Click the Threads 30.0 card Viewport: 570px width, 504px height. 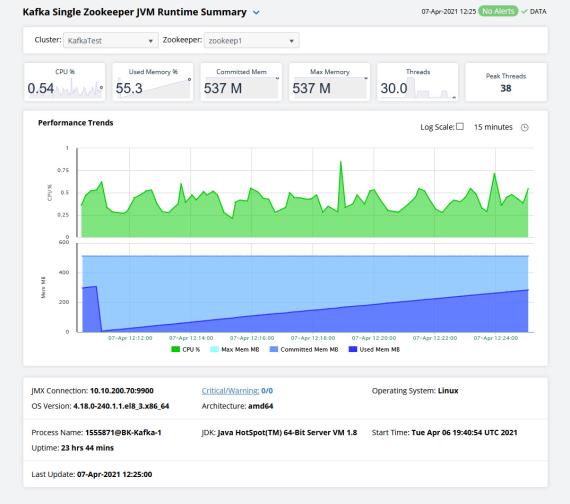coord(418,82)
